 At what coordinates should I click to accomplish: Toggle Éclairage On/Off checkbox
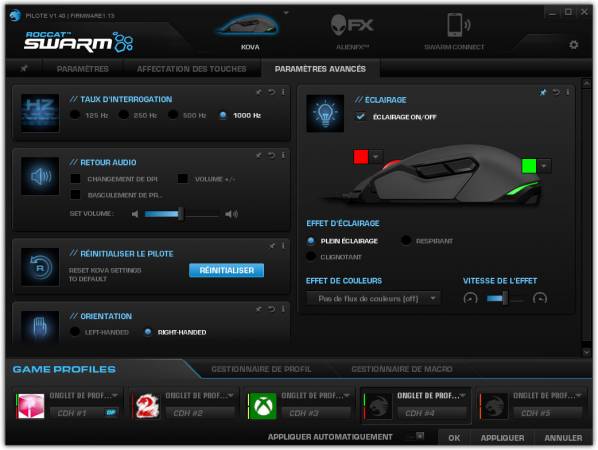360,116
